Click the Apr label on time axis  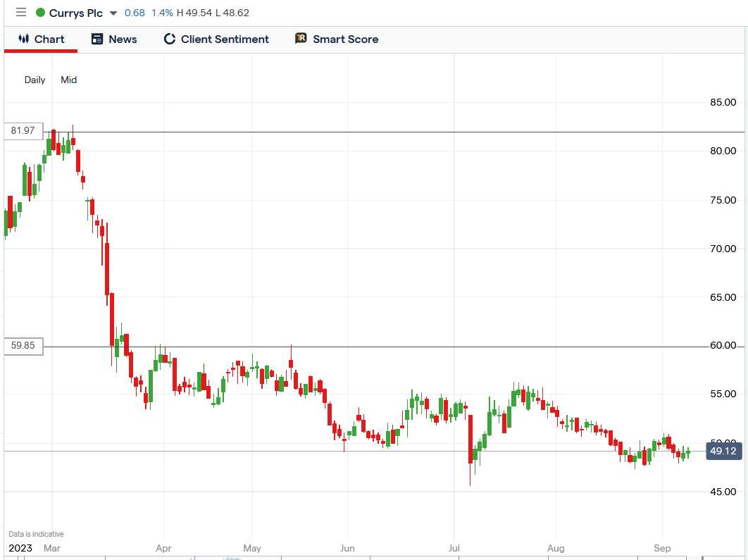point(163,548)
